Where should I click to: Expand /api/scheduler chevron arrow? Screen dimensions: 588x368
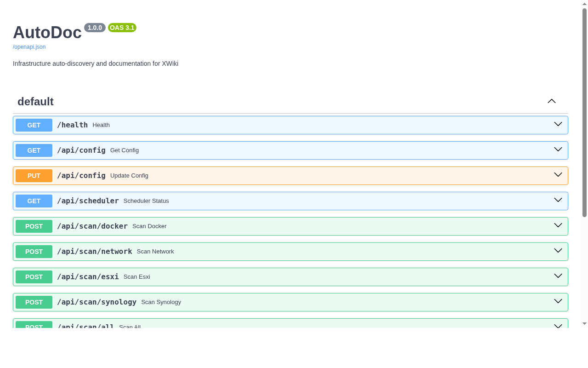point(558,200)
